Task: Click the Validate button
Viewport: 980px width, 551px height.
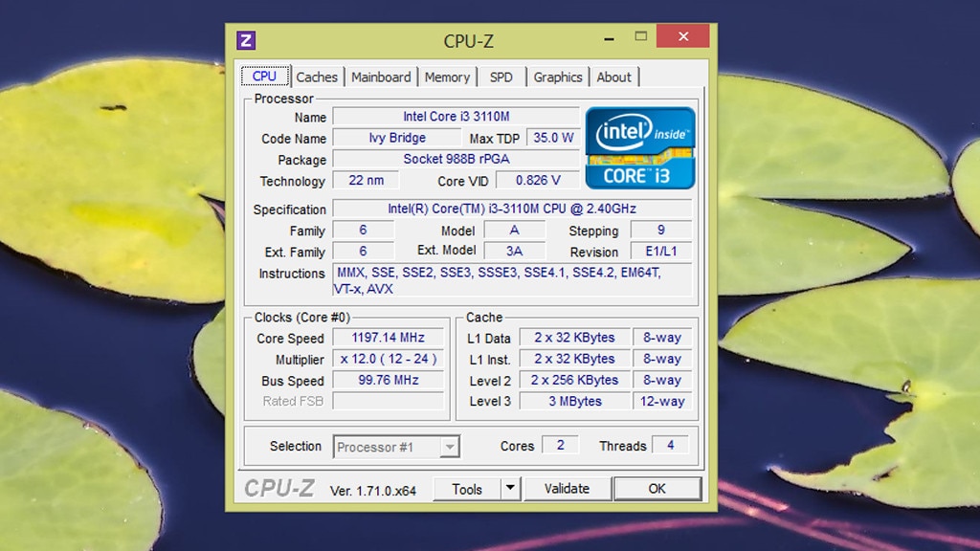Action: pyautogui.click(x=567, y=488)
